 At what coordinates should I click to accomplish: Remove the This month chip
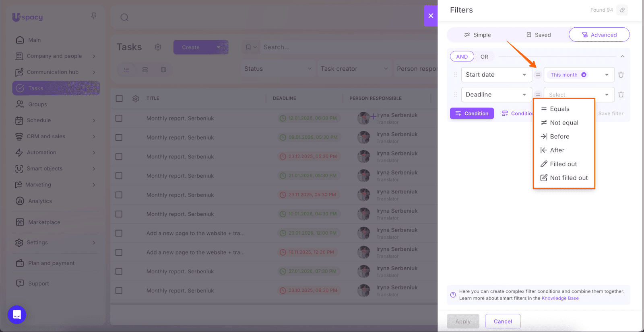tap(584, 75)
